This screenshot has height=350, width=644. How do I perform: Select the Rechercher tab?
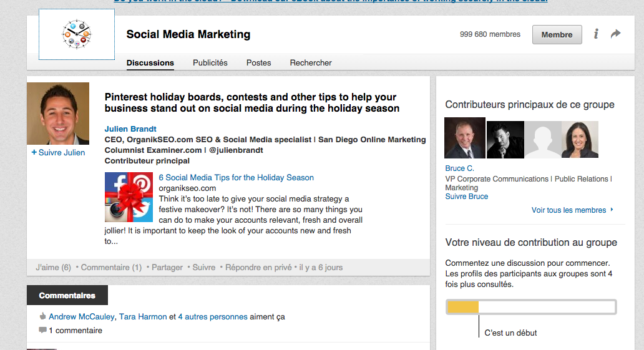[x=311, y=63]
